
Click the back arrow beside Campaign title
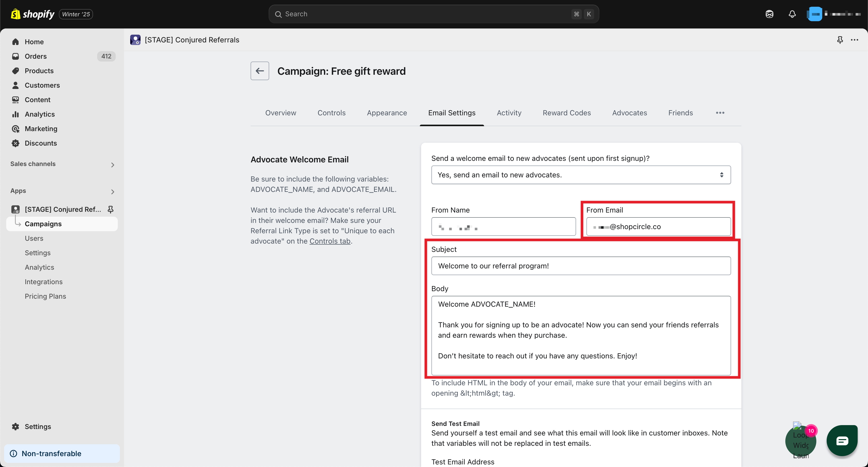[x=259, y=71]
